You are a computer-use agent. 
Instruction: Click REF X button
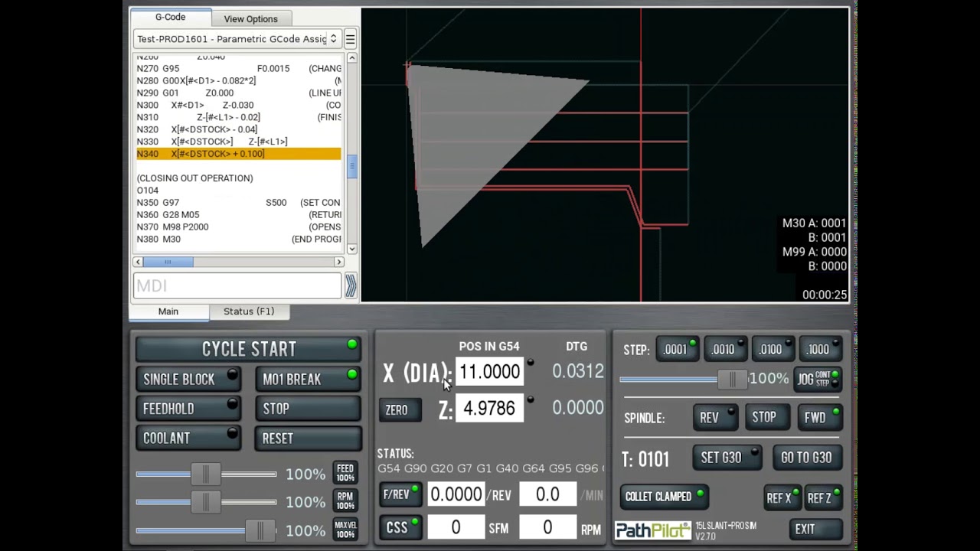tap(783, 498)
